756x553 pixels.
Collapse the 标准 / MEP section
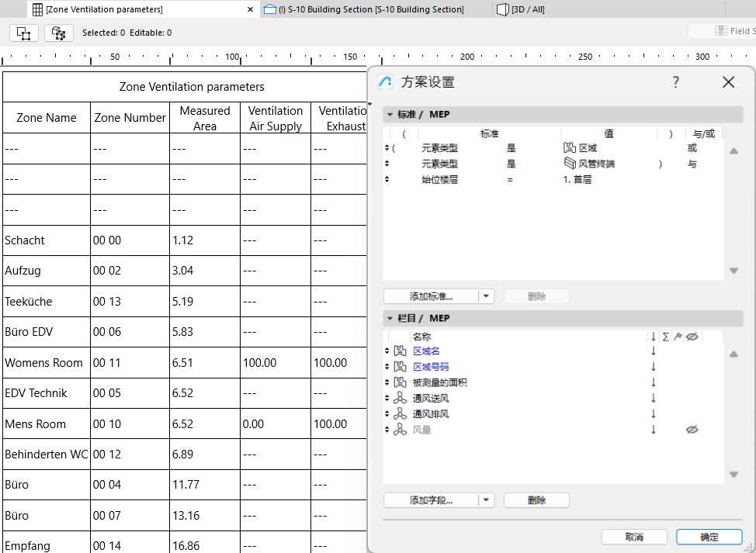tap(388, 114)
